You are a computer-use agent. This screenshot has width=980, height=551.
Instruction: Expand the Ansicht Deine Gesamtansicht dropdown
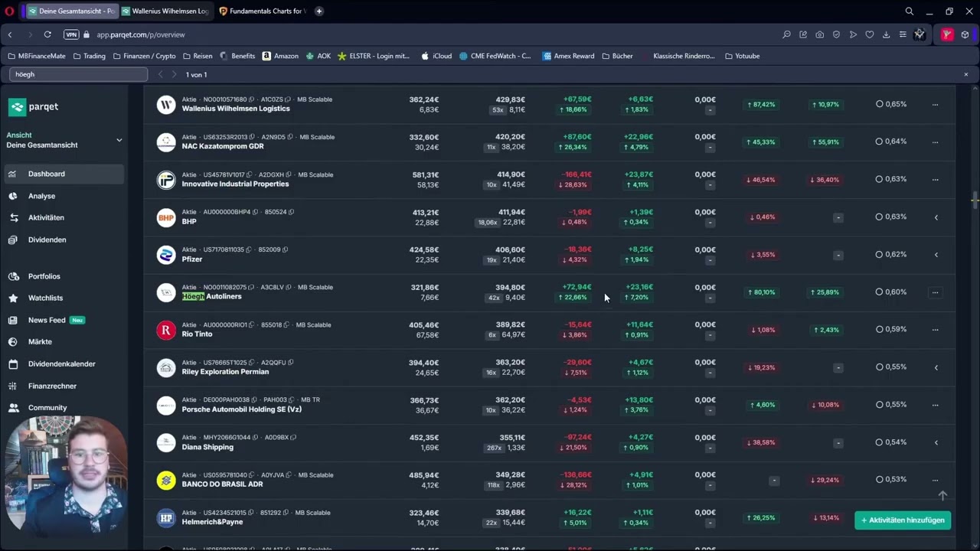tap(64, 140)
